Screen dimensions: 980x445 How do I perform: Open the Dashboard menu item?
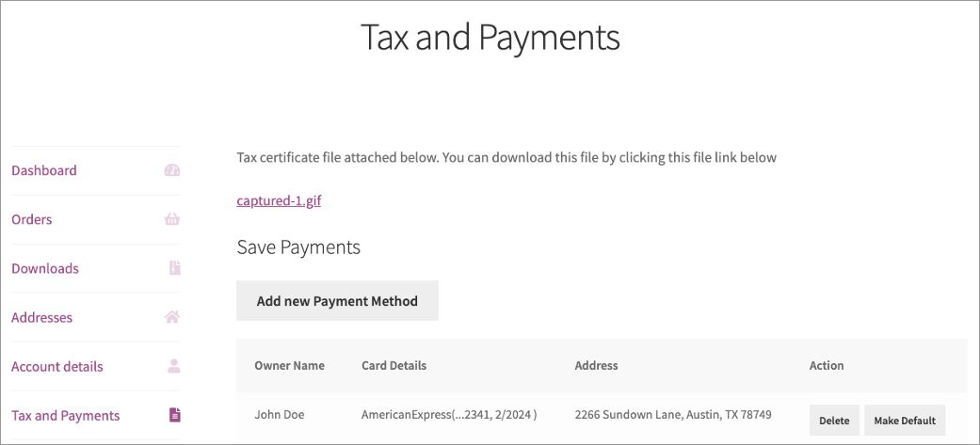coord(43,170)
